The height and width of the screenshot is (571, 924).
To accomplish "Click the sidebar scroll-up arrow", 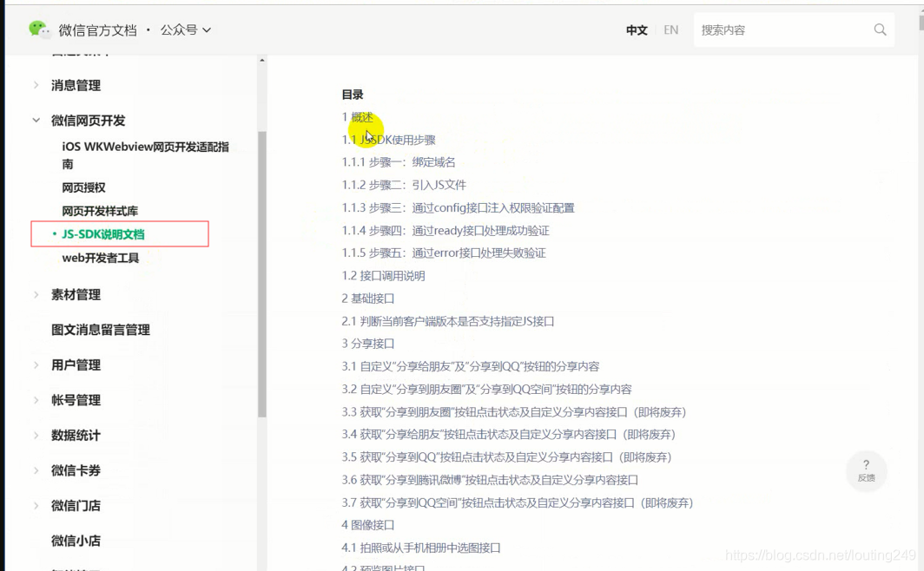I will 262,60.
